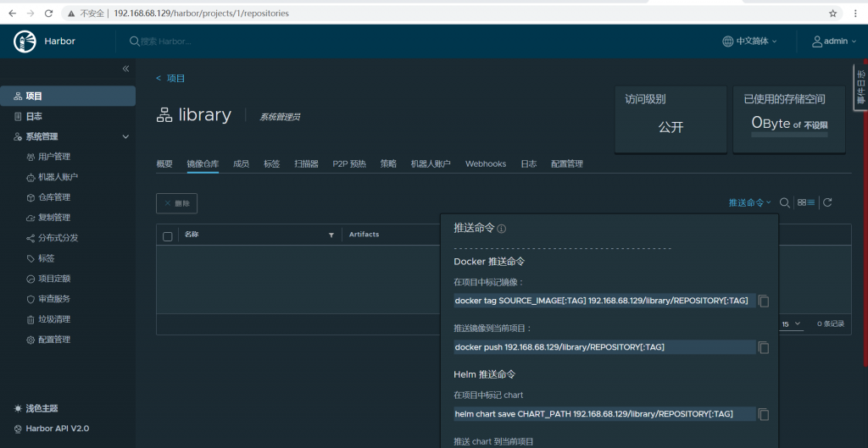Open the 推送命令 dropdown
This screenshot has height=448, width=868.
tap(749, 202)
